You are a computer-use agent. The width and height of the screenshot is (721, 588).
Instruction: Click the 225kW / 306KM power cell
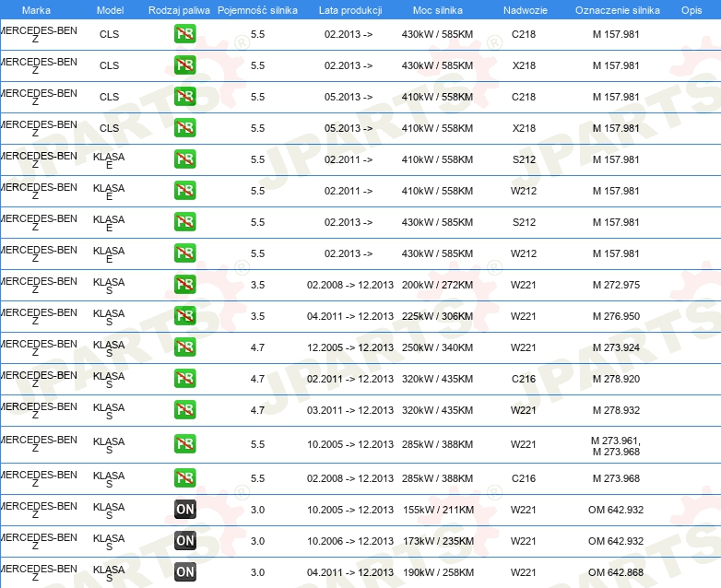point(437,316)
